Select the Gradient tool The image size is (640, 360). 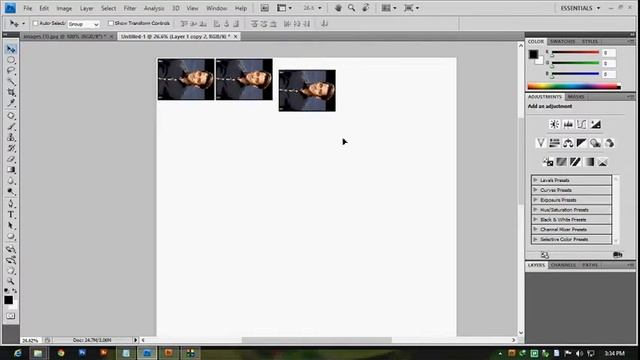click(11, 170)
